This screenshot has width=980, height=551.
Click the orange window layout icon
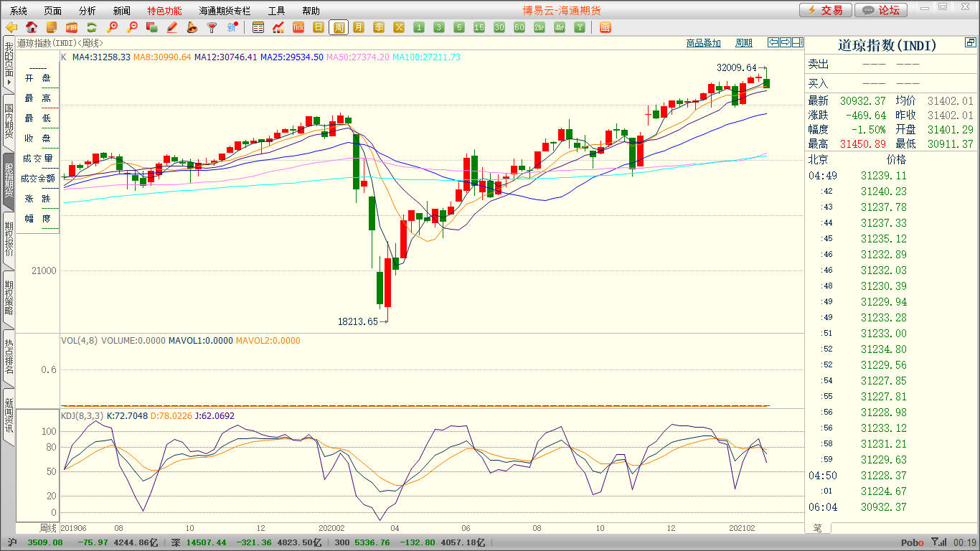point(605,27)
